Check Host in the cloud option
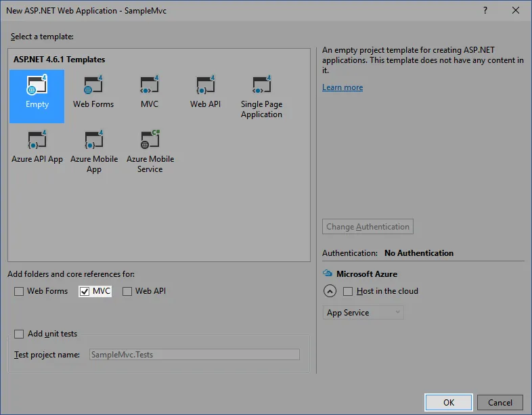This screenshot has width=532, height=415. (x=348, y=292)
